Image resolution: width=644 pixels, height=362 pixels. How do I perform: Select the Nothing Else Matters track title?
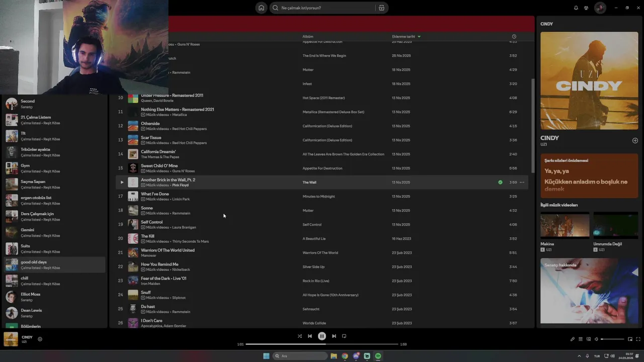[177, 110]
